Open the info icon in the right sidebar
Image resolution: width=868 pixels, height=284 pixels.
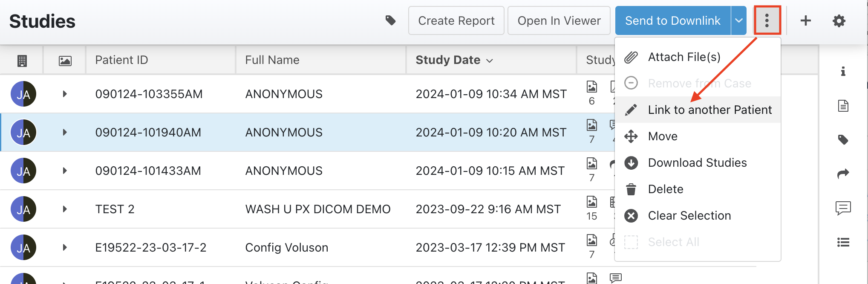(x=843, y=71)
